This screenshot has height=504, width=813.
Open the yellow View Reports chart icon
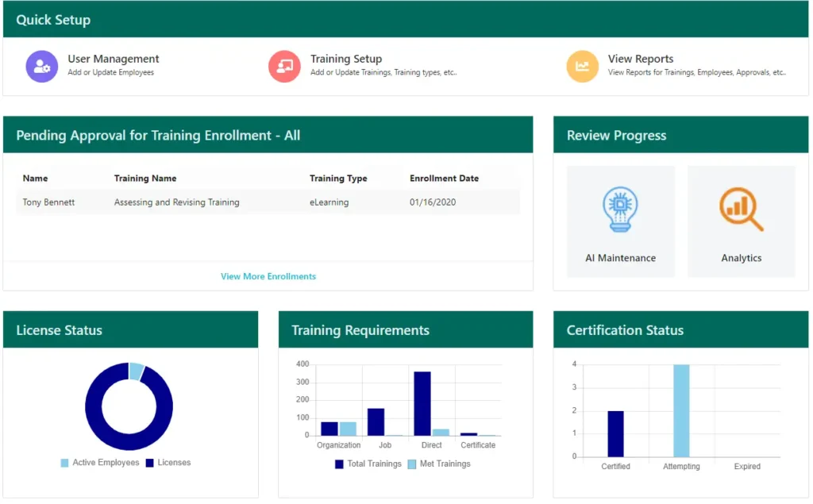[x=582, y=67]
